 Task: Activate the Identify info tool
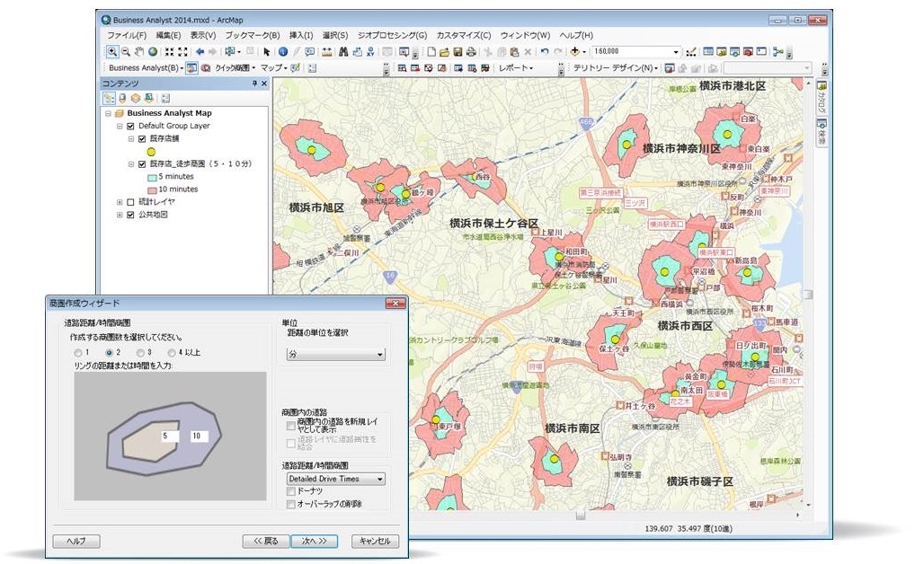pyautogui.click(x=283, y=52)
